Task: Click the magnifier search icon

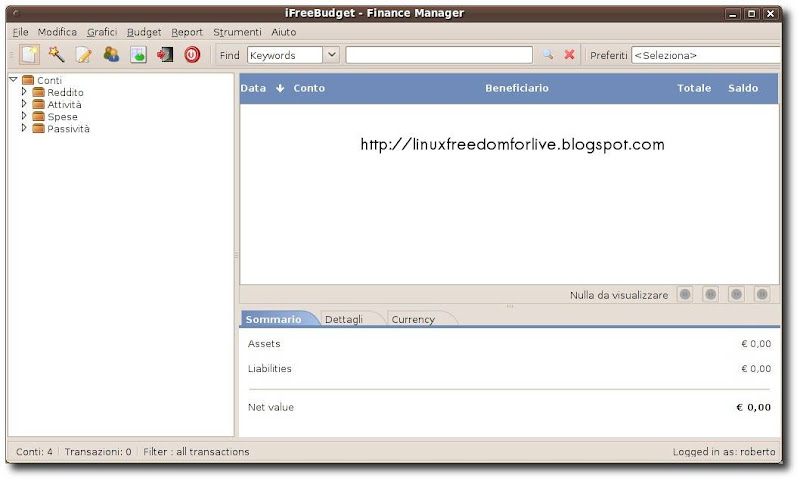Action: (548, 55)
